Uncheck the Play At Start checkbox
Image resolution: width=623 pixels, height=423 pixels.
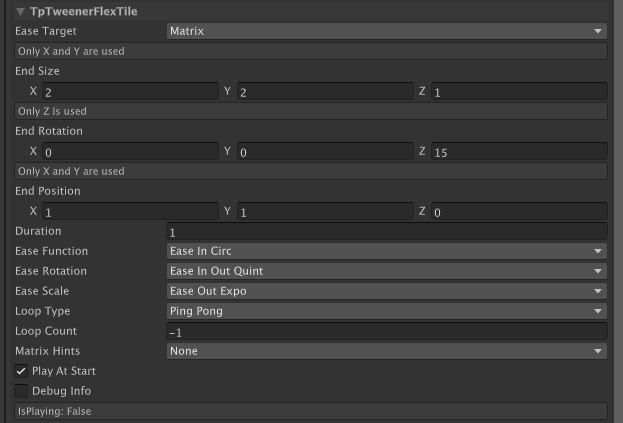coord(21,371)
